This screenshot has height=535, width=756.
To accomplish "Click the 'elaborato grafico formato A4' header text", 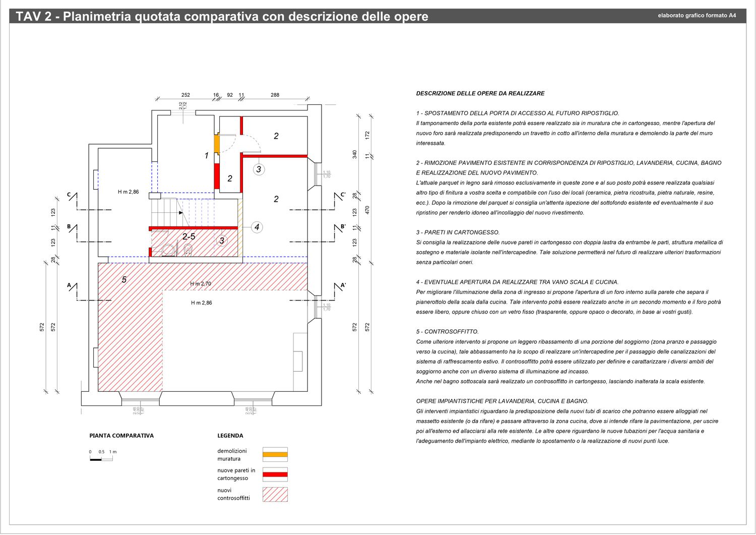I will click(x=697, y=16).
